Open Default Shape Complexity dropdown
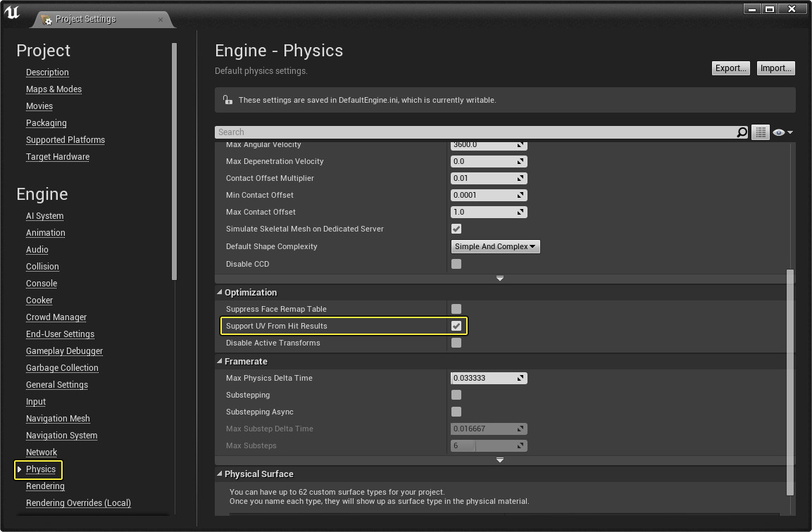This screenshot has width=812, height=532. tap(495, 246)
